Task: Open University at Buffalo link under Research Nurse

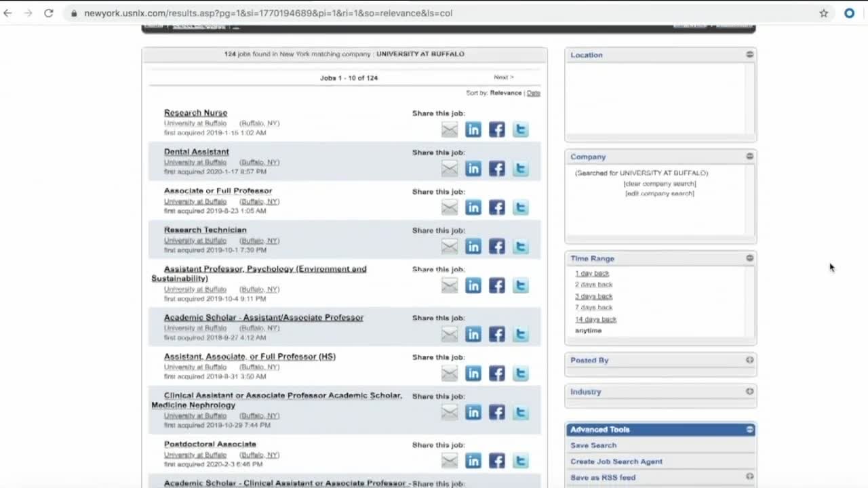Action: 195,123
